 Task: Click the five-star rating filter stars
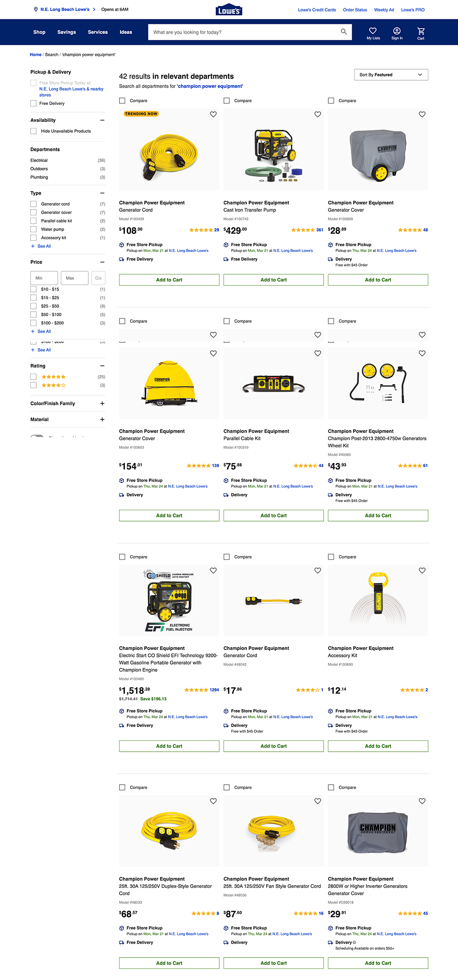tap(54, 377)
